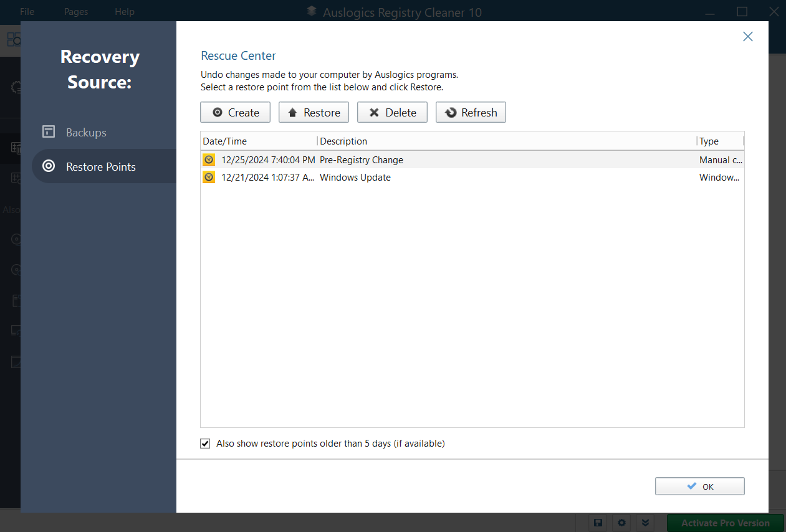The width and height of the screenshot is (786, 532).
Task: Click the gear settings icon in status bar
Action: pyautogui.click(x=621, y=523)
